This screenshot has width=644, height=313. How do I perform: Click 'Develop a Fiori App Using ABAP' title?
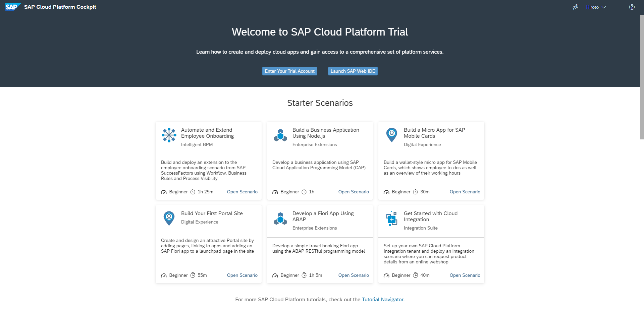(x=323, y=216)
